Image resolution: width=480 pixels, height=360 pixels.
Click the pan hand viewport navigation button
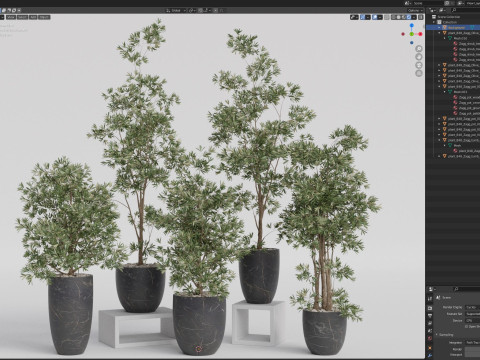pyautogui.click(x=419, y=57)
